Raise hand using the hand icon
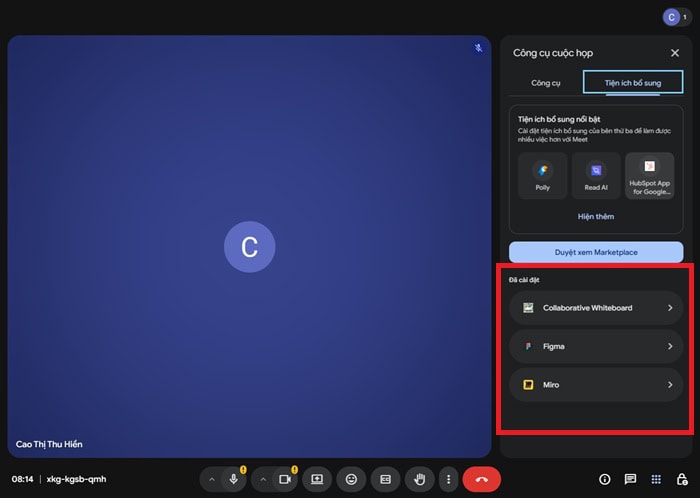Screen dimensions: 700x498 point(420,480)
